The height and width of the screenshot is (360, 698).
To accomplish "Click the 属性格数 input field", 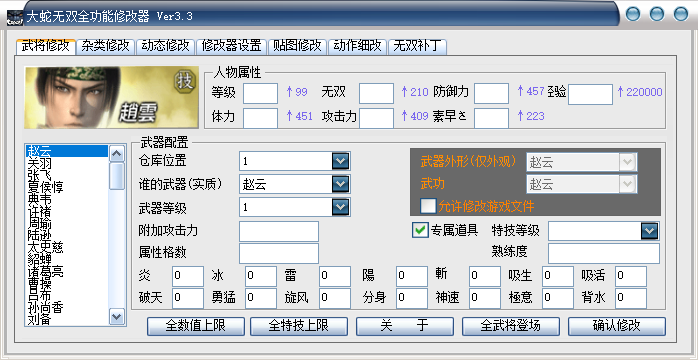I will click(279, 253).
